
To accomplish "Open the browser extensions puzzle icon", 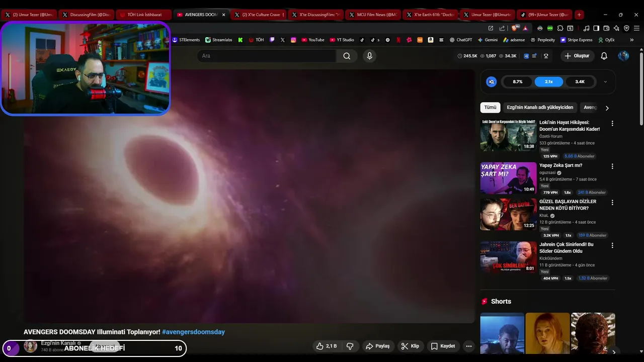I will 560,28.
